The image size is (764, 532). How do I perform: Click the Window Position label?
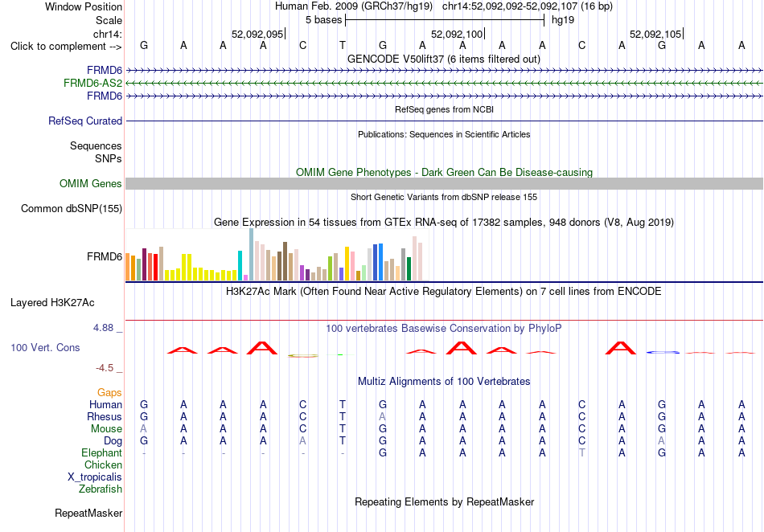tap(84, 6)
